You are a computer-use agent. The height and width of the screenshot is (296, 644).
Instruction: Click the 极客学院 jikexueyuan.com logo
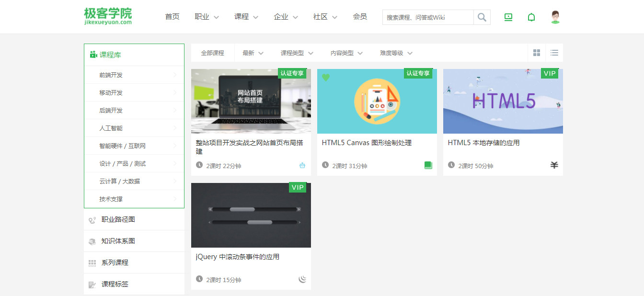tap(108, 16)
